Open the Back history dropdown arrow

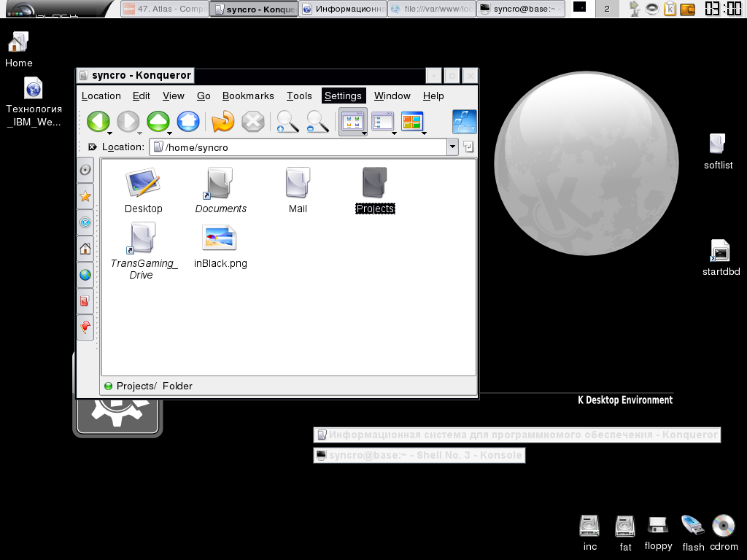(x=109, y=133)
